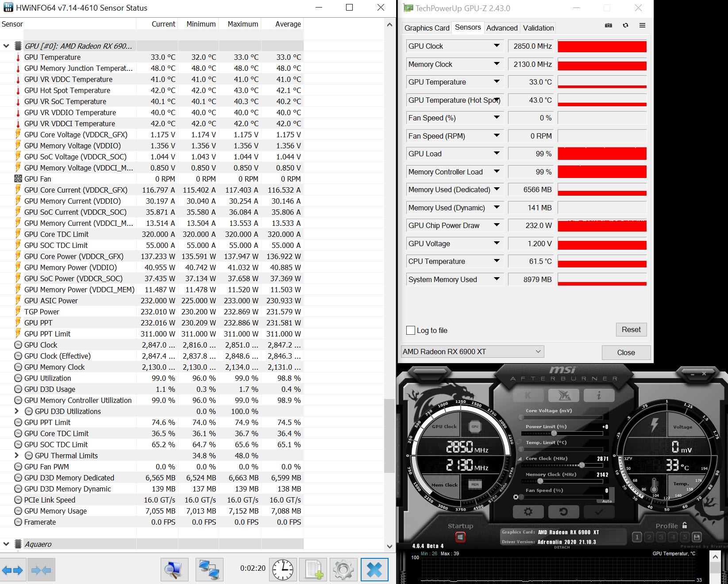728x584 pixels.
Task: Switch to GPU-Z Graphics Card tab
Action: click(427, 28)
